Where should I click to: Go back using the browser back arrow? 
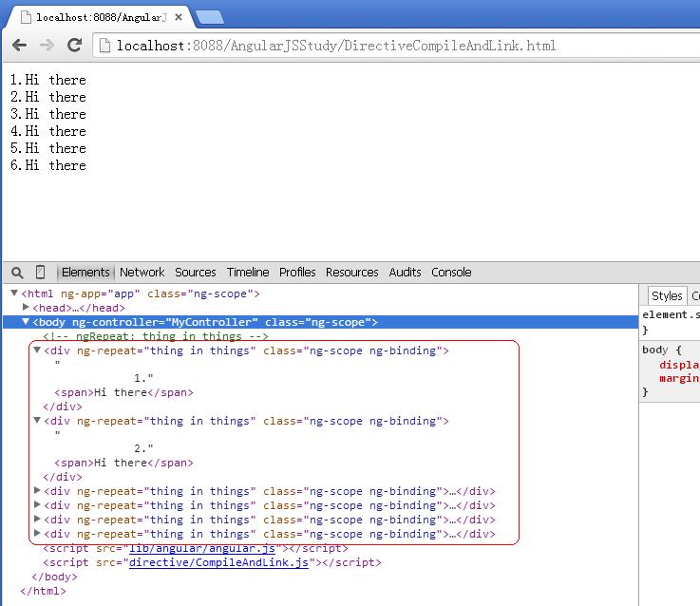[x=19, y=45]
